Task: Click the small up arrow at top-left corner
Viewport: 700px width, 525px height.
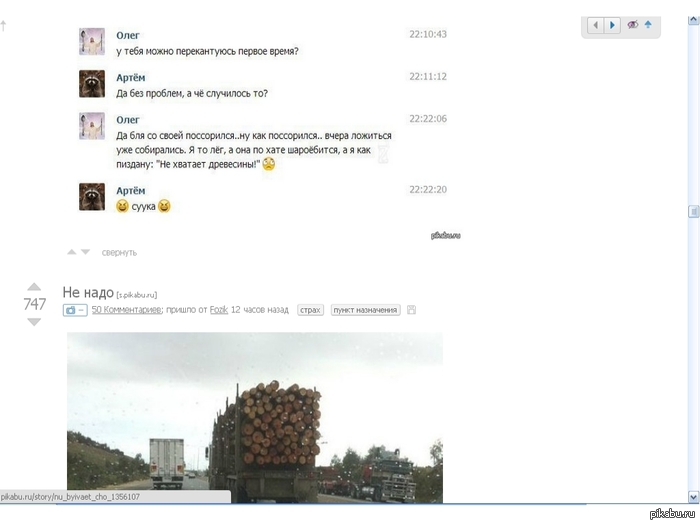Action: pos(4,25)
